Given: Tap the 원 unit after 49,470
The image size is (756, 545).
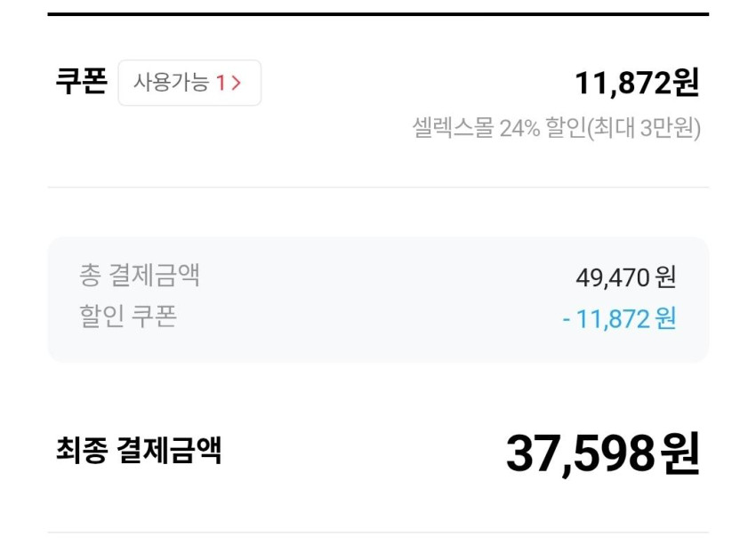Looking at the screenshot, I should click(x=665, y=277).
